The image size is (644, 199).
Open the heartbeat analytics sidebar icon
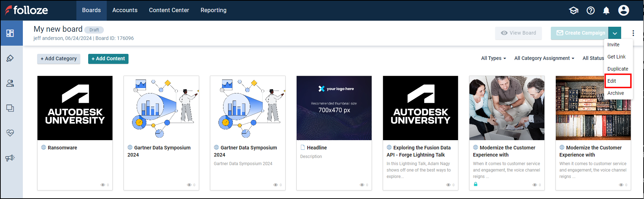click(x=10, y=133)
